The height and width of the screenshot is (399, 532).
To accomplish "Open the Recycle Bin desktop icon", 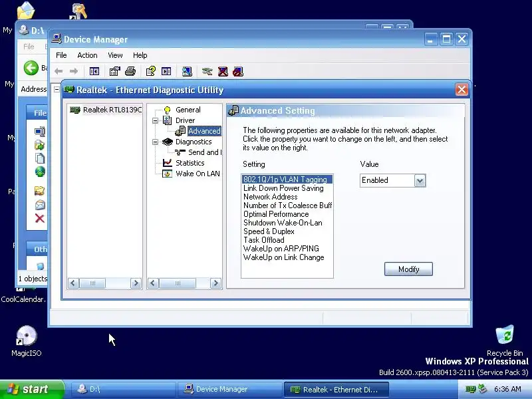I will (x=505, y=335).
